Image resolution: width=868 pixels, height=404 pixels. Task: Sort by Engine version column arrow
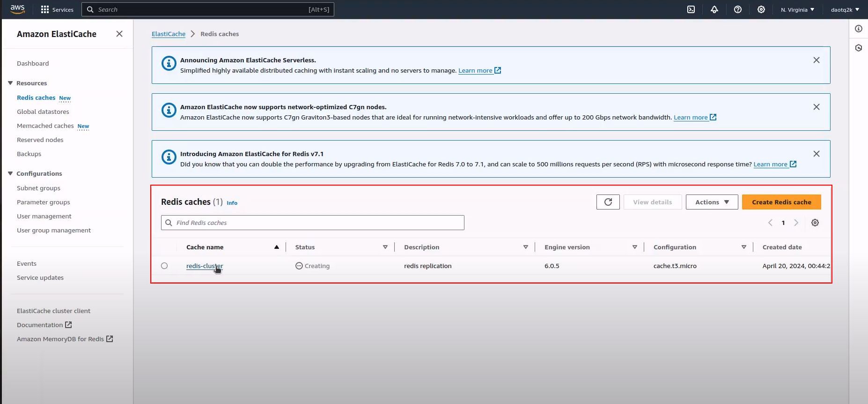click(x=635, y=247)
